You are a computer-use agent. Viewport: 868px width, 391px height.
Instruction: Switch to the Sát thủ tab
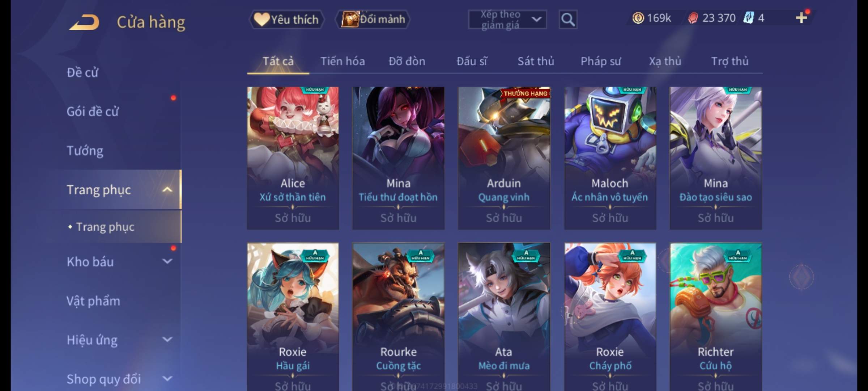click(536, 61)
